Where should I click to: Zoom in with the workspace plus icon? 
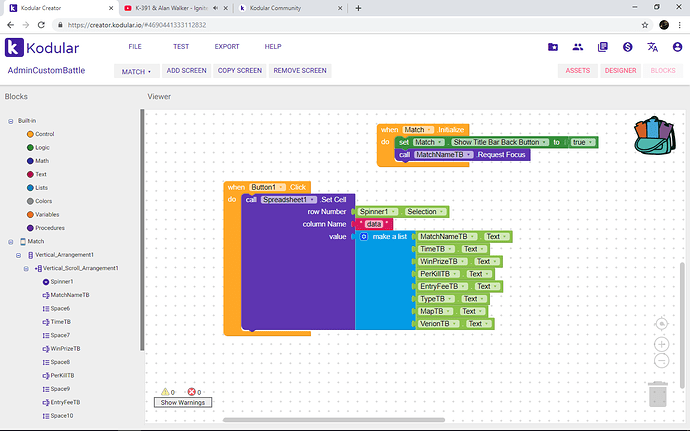661,342
